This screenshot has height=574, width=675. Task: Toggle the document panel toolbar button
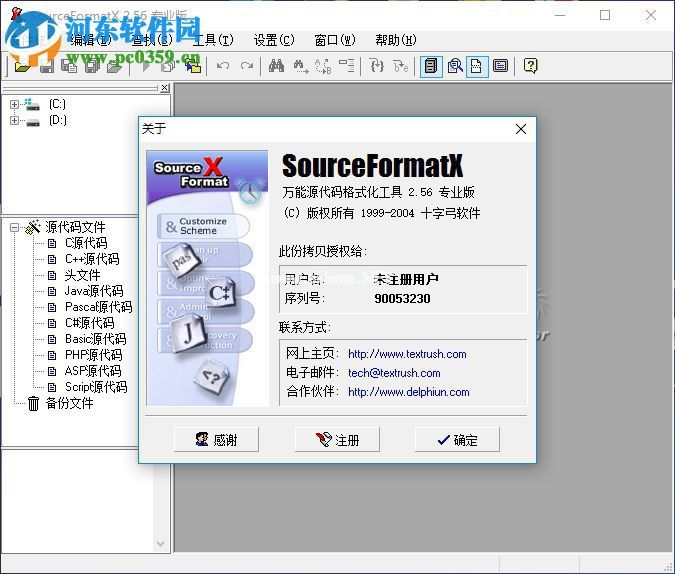click(x=431, y=66)
